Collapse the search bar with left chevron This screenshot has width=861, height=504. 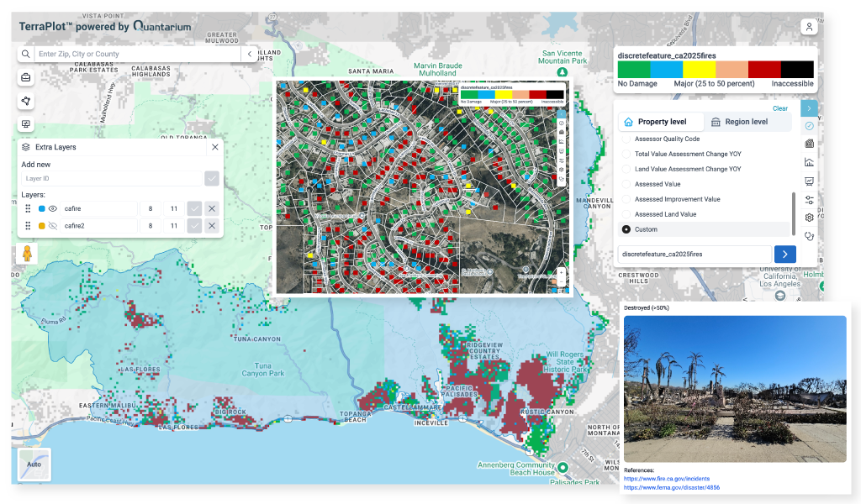coord(250,54)
